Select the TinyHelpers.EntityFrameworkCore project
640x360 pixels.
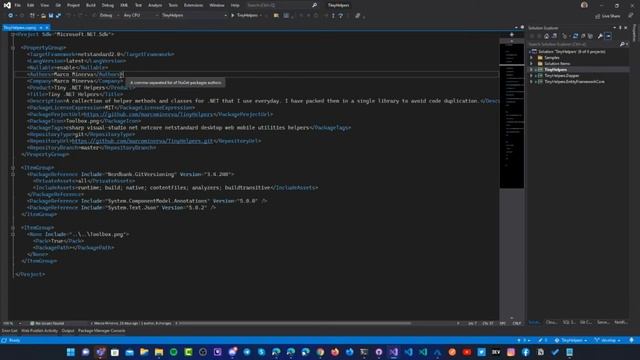574,82
